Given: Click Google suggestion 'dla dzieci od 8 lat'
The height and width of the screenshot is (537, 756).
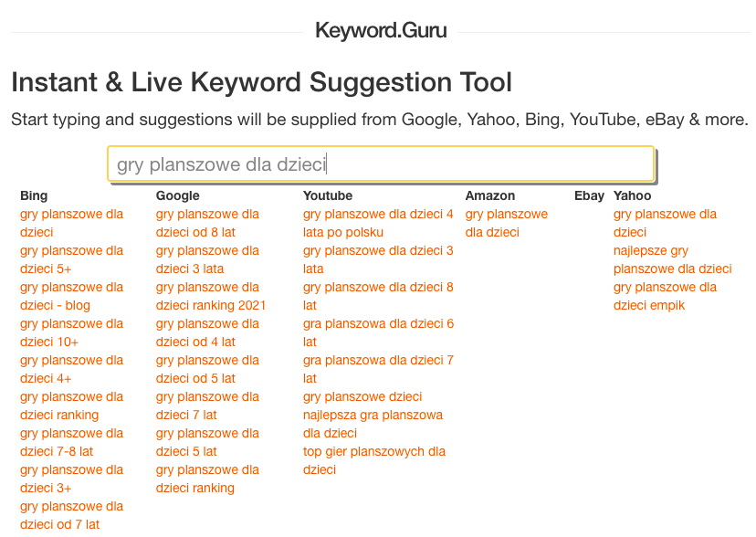Looking at the screenshot, I should [x=207, y=223].
